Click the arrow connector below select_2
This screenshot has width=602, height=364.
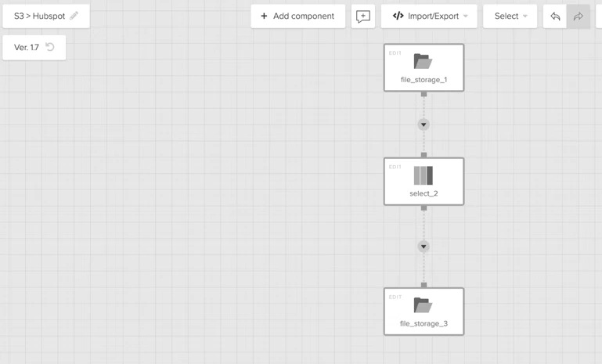[424, 246]
